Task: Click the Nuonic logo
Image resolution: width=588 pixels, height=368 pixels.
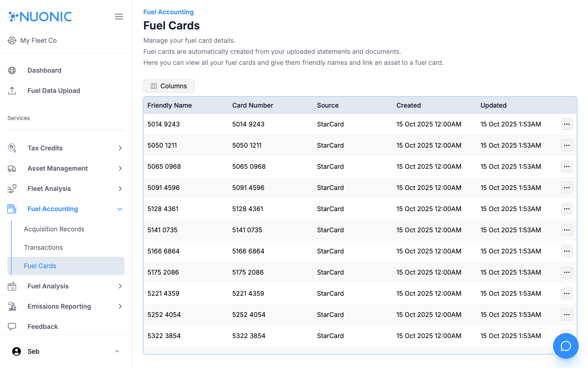Action: [x=40, y=17]
